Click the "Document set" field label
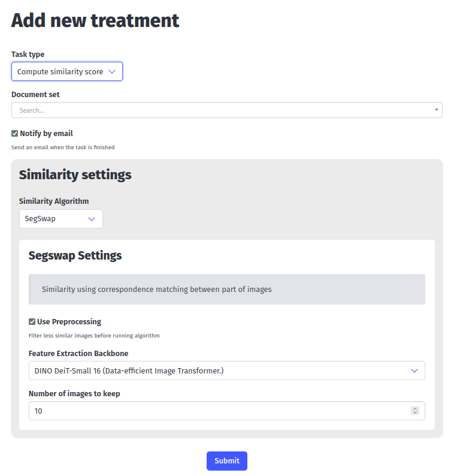Image resolution: width=454 pixels, height=476 pixels. (35, 94)
